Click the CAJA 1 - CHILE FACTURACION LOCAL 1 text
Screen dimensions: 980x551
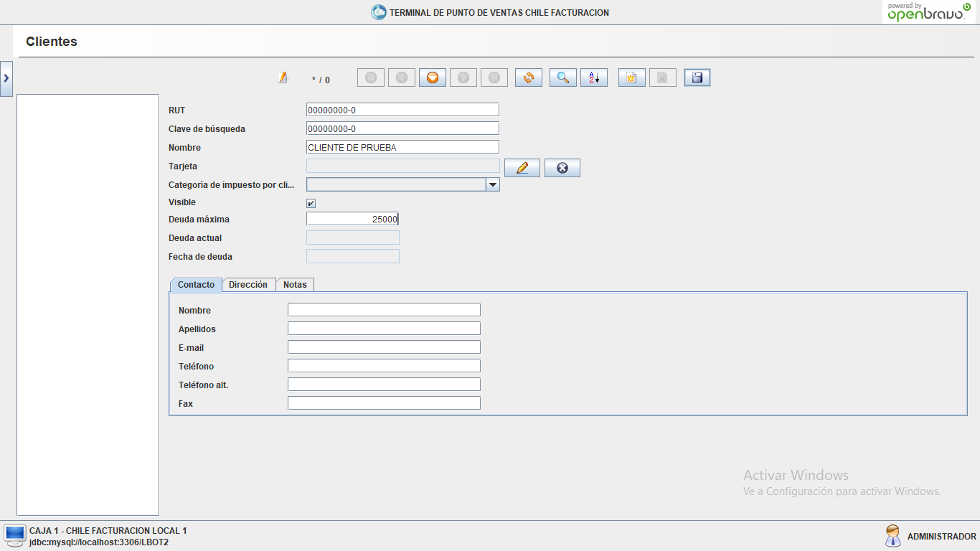(108, 531)
